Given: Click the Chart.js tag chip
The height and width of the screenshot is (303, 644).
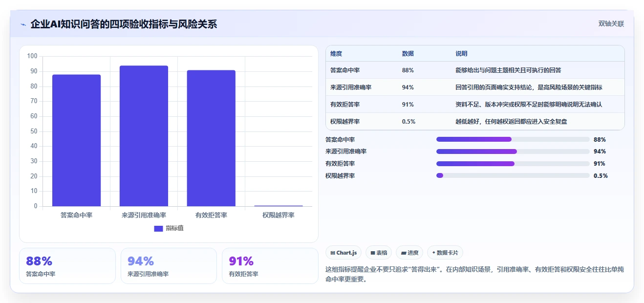Looking at the screenshot, I should 343,253.
